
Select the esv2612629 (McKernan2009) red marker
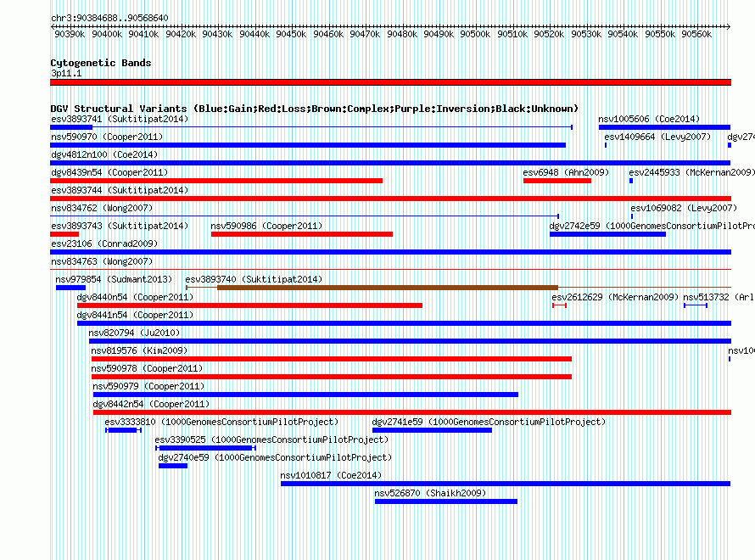pos(560,305)
